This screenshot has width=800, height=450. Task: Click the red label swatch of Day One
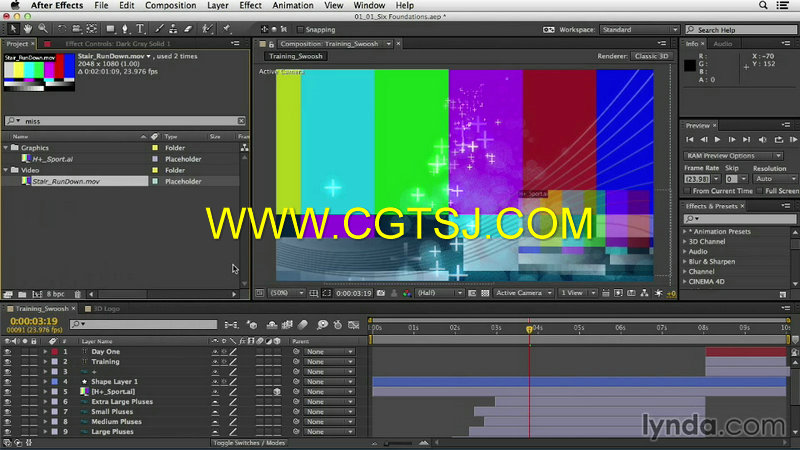click(55, 352)
